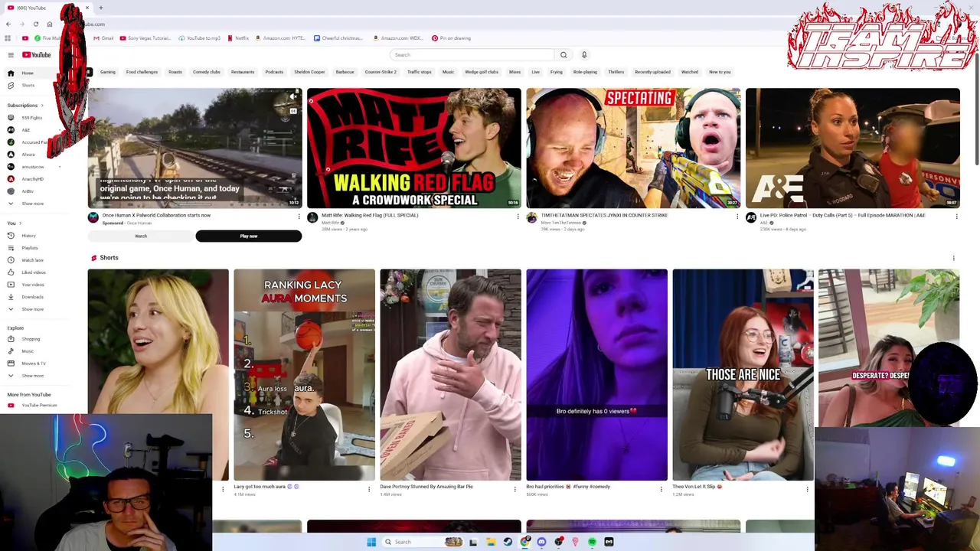980x551 pixels.
Task: Play Ranking Lacy Aura Moments short
Action: (305, 374)
